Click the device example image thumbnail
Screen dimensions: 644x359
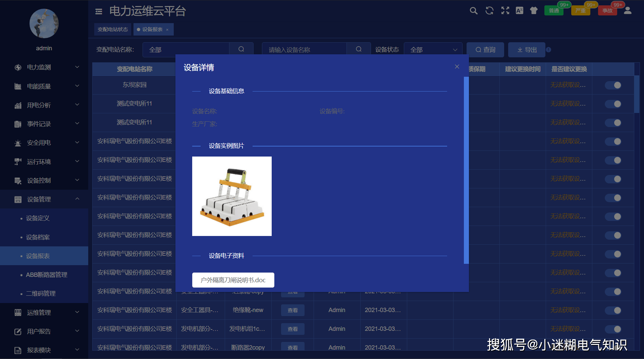[x=232, y=196]
